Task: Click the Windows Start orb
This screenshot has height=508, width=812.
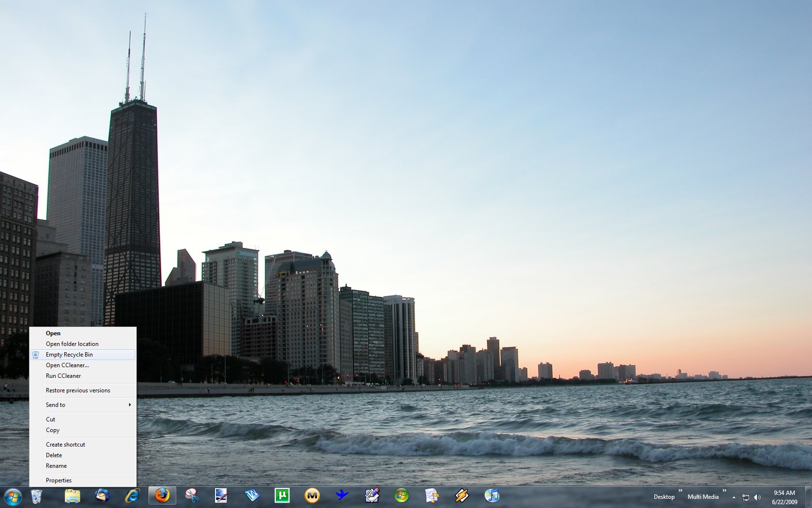Action: coord(13,496)
